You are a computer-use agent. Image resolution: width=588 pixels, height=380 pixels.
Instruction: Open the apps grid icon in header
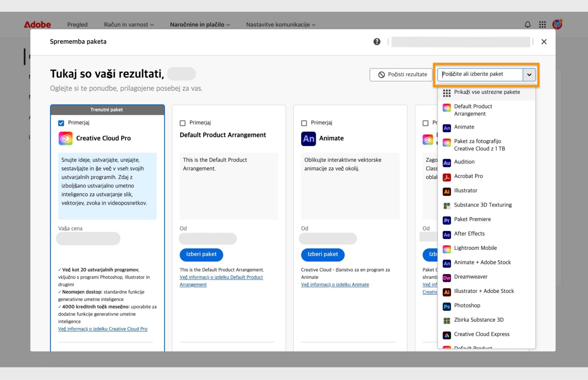pos(542,25)
